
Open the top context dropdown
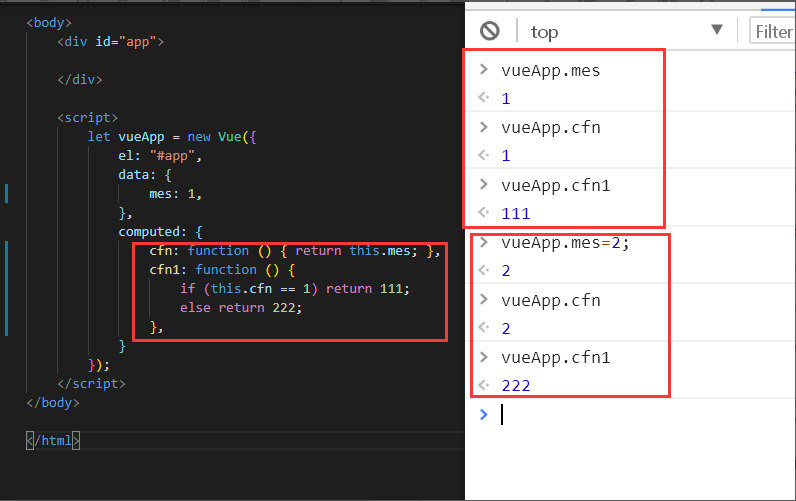(x=627, y=31)
